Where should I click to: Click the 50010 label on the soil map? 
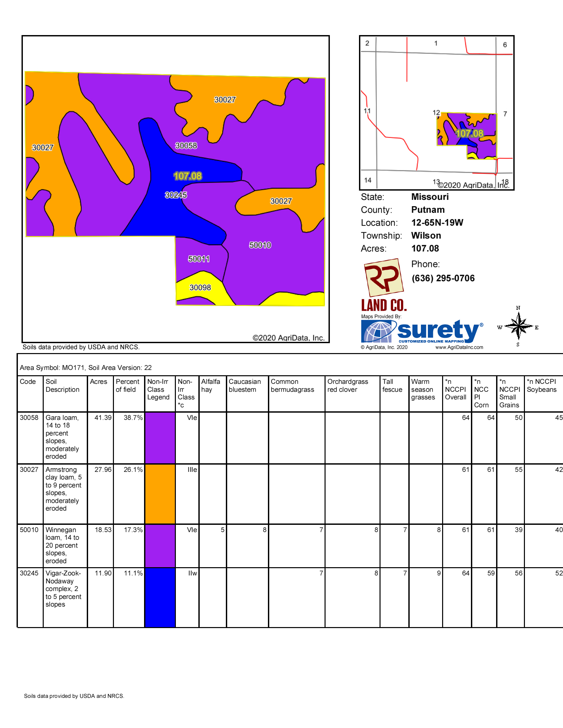pyautogui.click(x=260, y=245)
